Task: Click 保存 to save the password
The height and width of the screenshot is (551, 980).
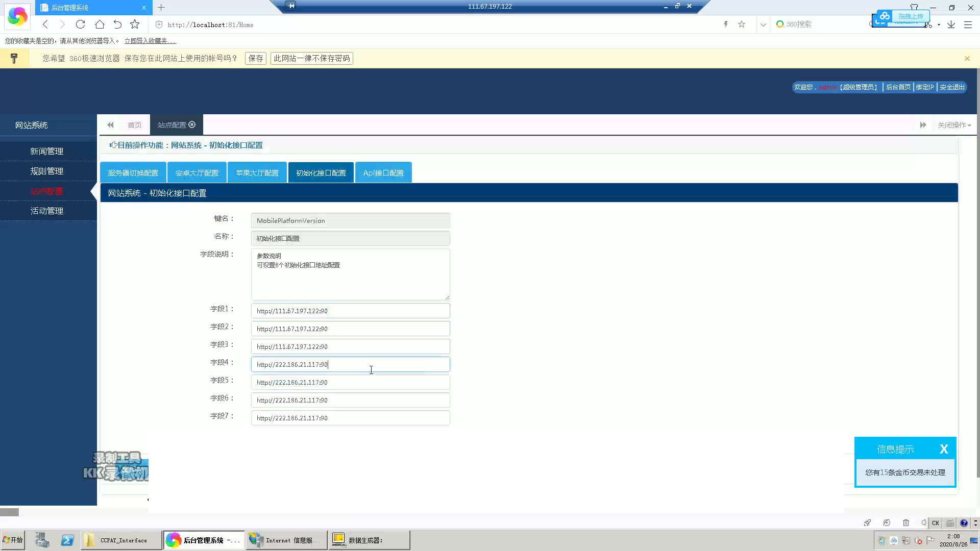Action: pos(256,59)
